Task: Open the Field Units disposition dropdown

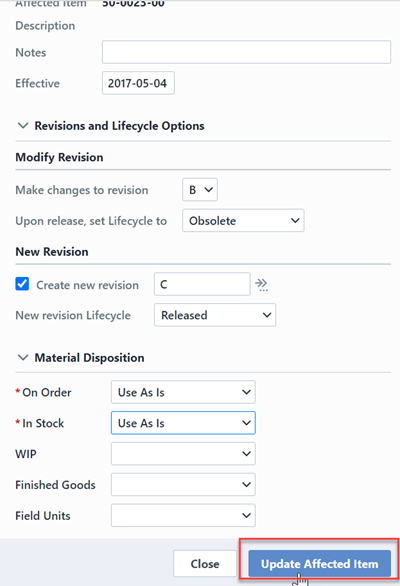Action: pyautogui.click(x=183, y=515)
